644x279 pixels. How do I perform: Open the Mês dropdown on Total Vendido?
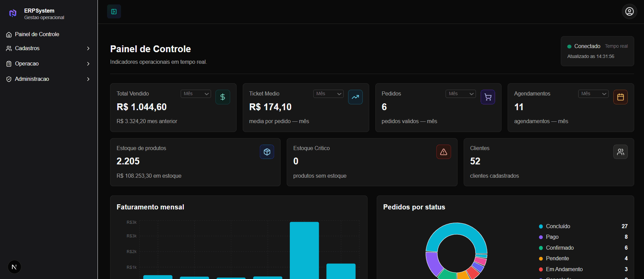196,94
